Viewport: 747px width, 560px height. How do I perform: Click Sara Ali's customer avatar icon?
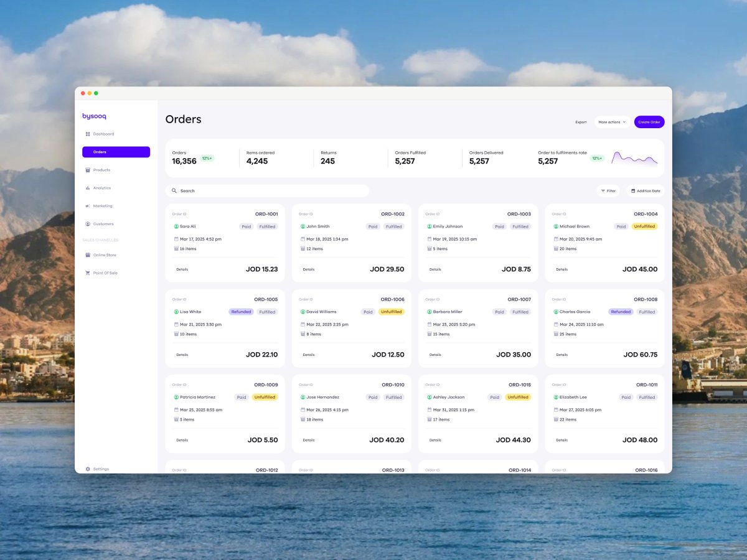tap(176, 226)
